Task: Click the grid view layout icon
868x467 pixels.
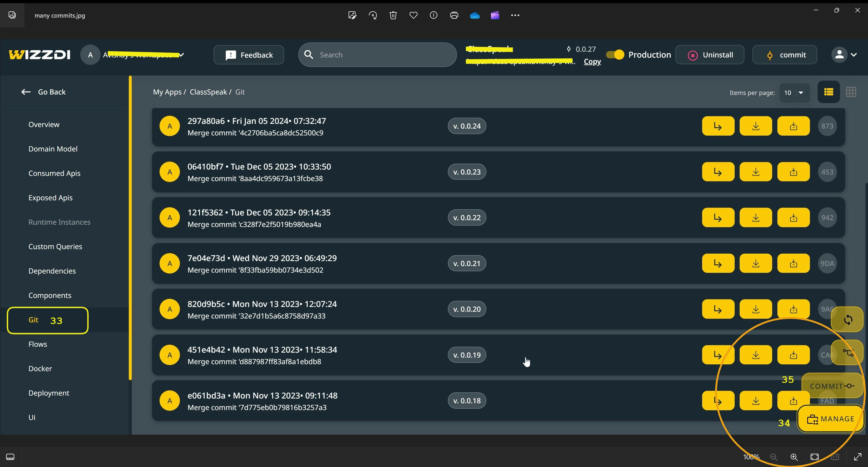Action: pos(851,92)
